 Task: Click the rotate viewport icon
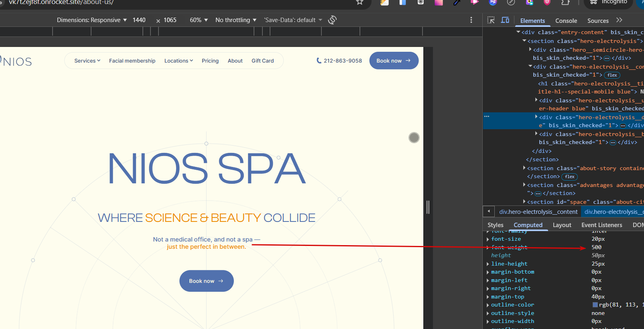point(332,20)
